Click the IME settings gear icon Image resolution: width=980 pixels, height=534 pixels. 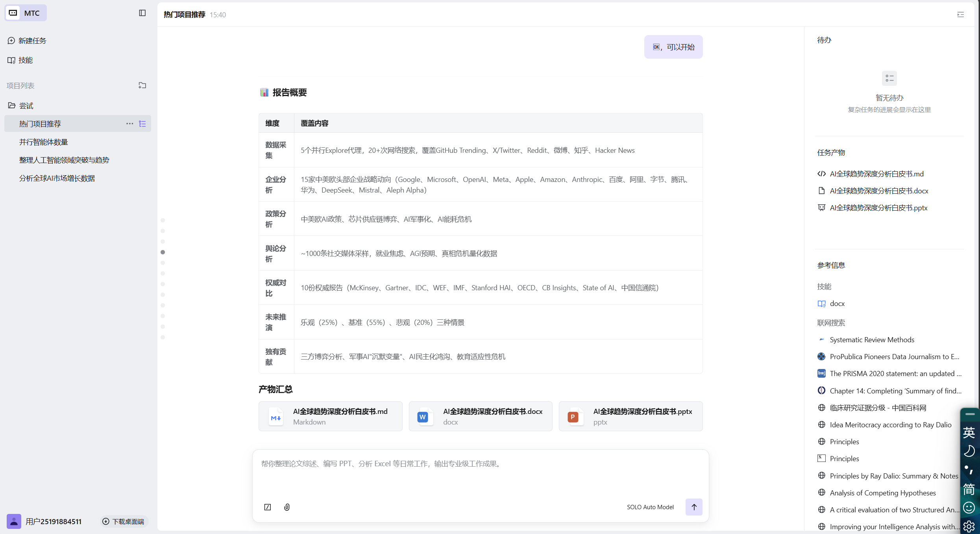[969, 526]
